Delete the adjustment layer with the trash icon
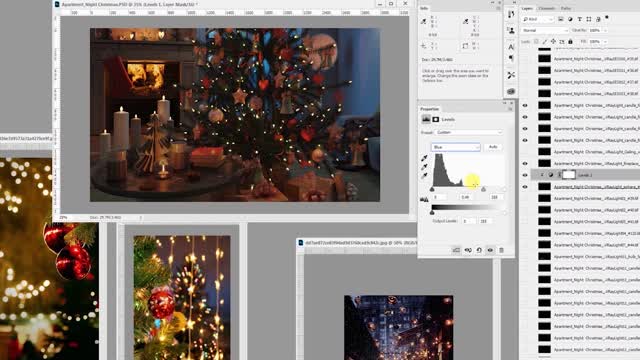Screen dimensions: 640x360 pos(501,250)
